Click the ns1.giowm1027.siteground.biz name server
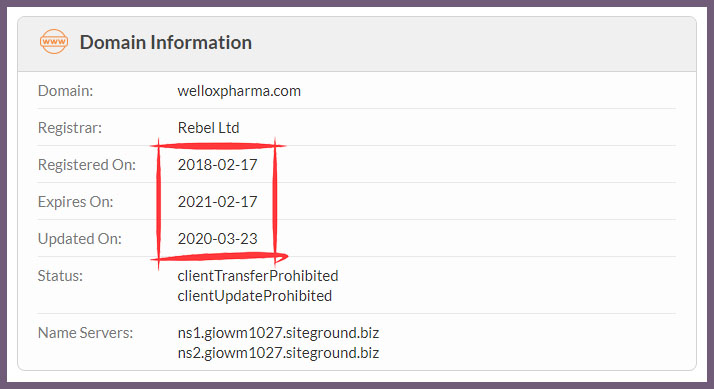The height and width of the screenshot is (389, 714). (278, 333)
